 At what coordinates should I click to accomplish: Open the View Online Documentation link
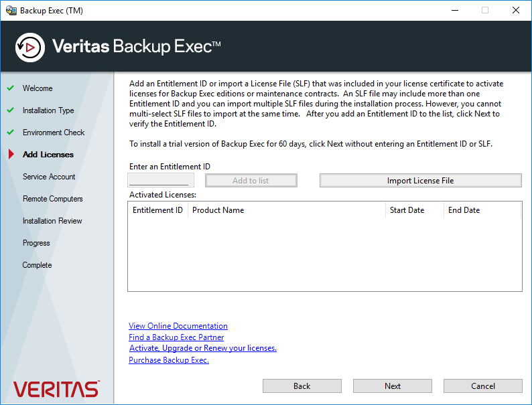(x=178, y=326)
